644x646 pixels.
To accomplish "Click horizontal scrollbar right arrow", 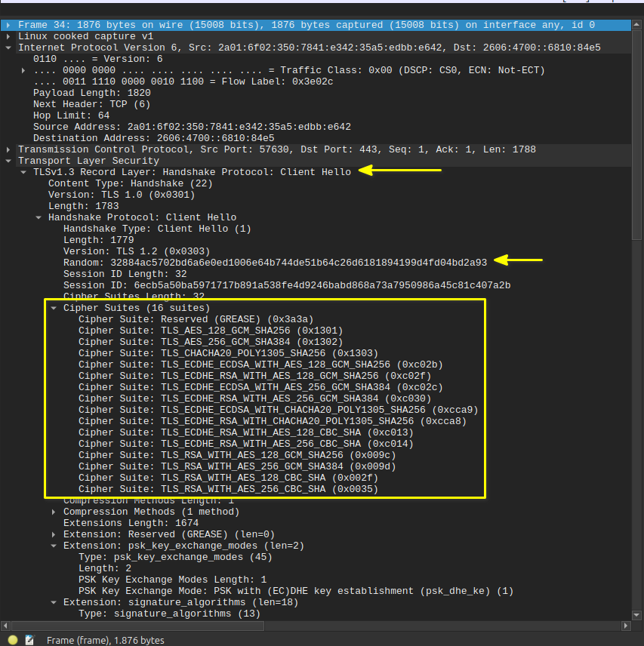I will point(626,626).
